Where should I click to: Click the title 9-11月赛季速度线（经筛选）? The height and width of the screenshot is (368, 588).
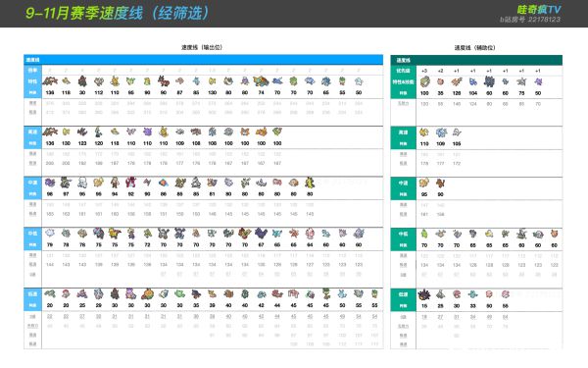117,13
